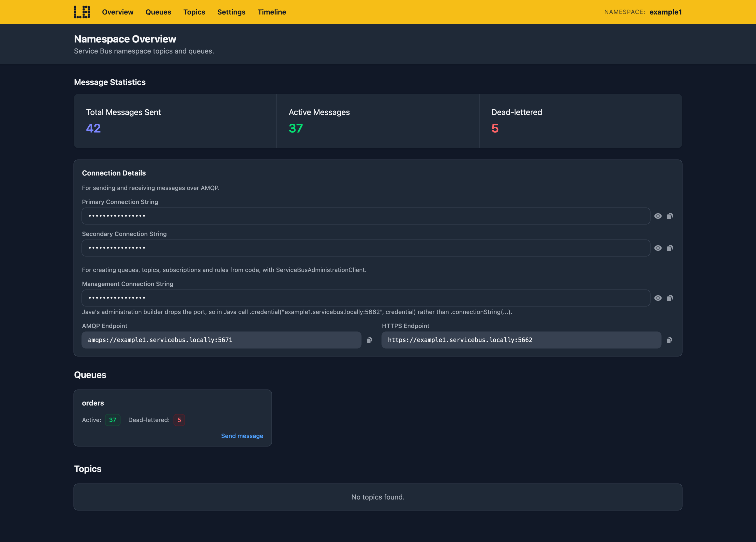Click the 'No topics found.' message

(378, 497)
